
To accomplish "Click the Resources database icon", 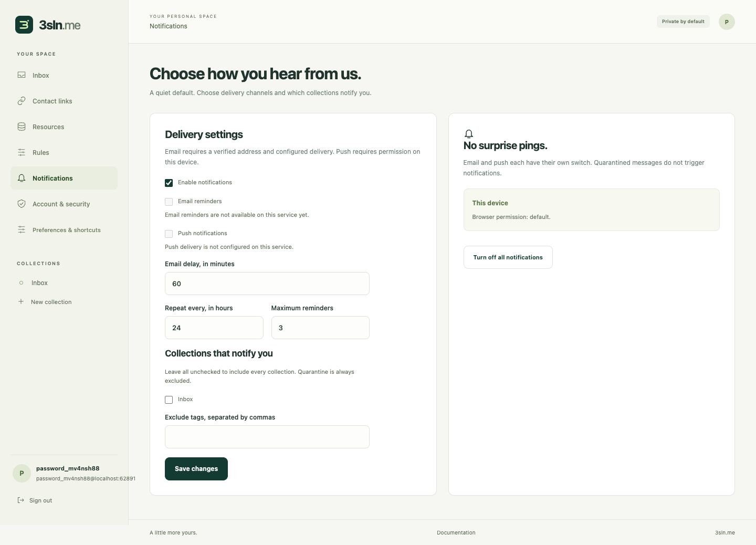I will click(22, 127).
